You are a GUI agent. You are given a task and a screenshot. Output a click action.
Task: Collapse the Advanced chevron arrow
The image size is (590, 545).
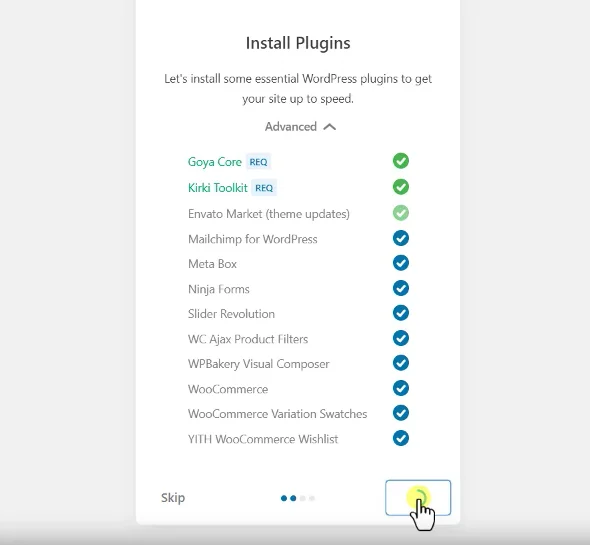pos(329,127)
